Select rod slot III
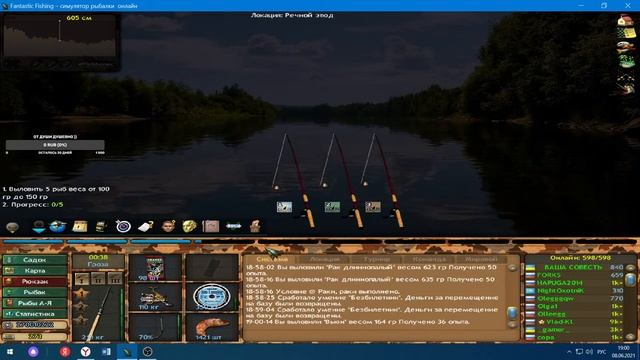The height and width of the screenshot is (360, 640). point(115,279)
